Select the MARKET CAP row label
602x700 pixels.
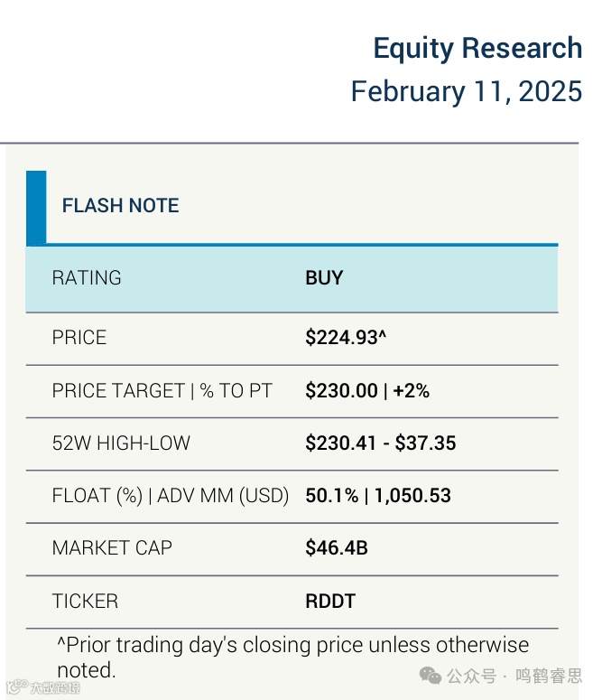[112, 548]
